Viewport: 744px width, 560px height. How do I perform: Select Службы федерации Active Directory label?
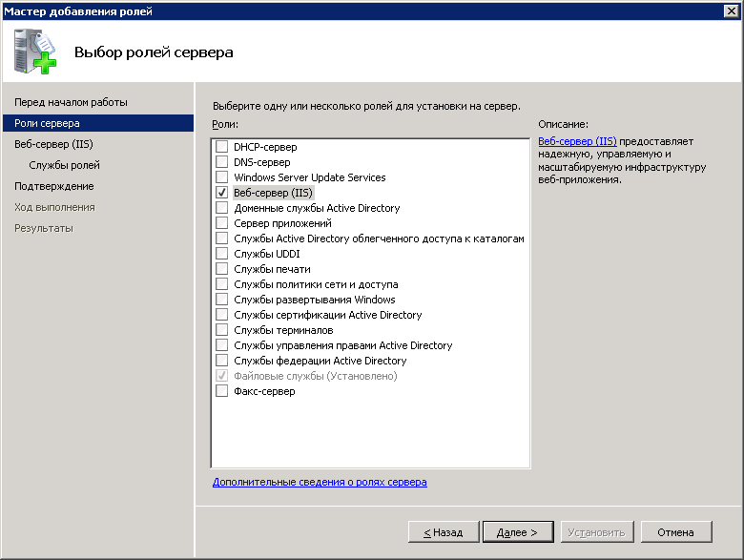(320, 361)
